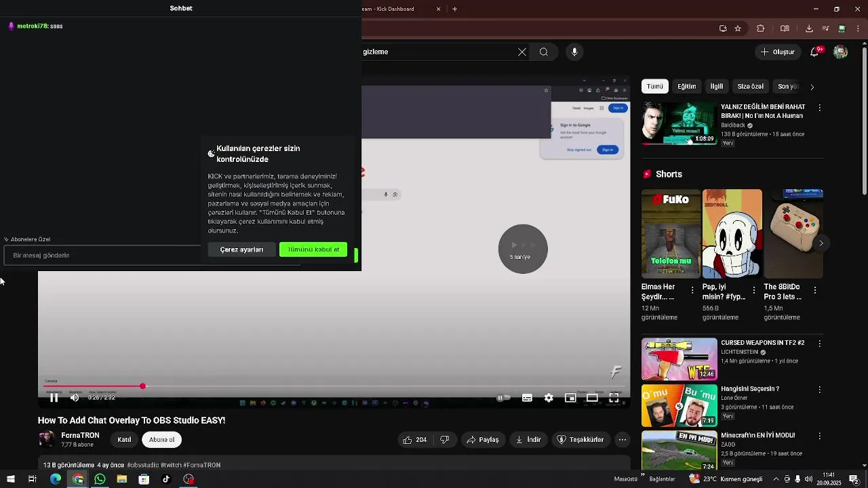Open a new Chrome tab plus button
868x488 pixels.
(x=454, y=9)
